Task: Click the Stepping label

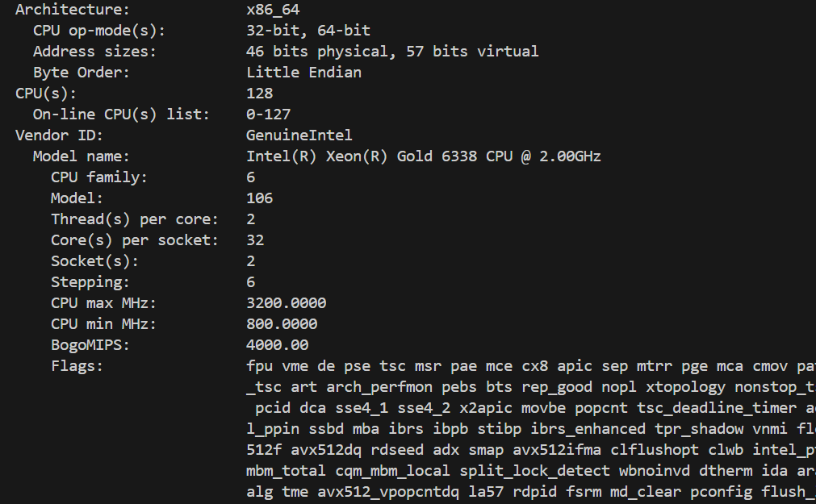Action: (90, 282)
